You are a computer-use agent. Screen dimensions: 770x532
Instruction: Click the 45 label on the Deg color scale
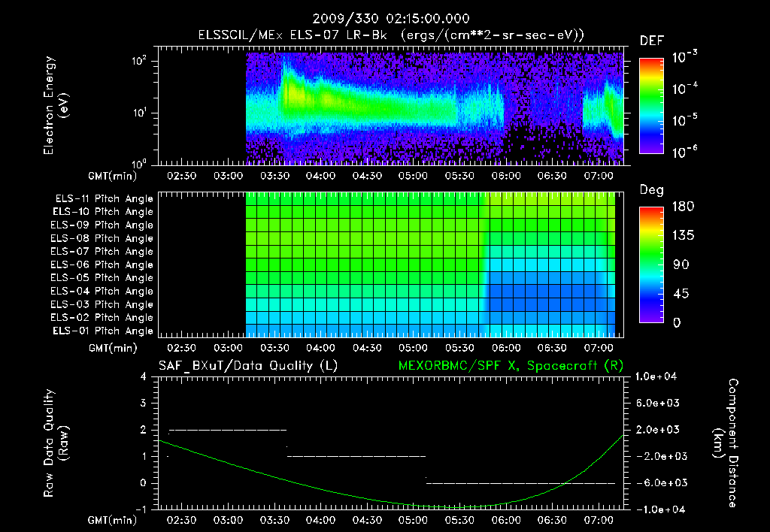tap(681, 294)
